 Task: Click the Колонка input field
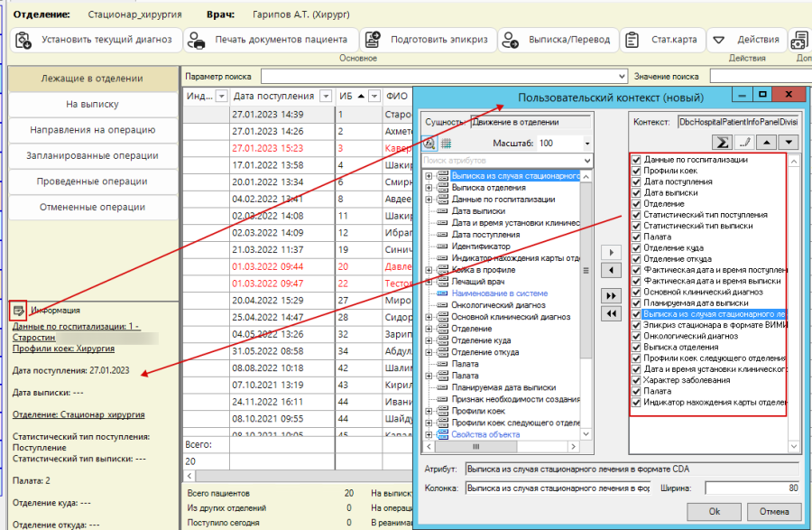click(x=558, y=488)
